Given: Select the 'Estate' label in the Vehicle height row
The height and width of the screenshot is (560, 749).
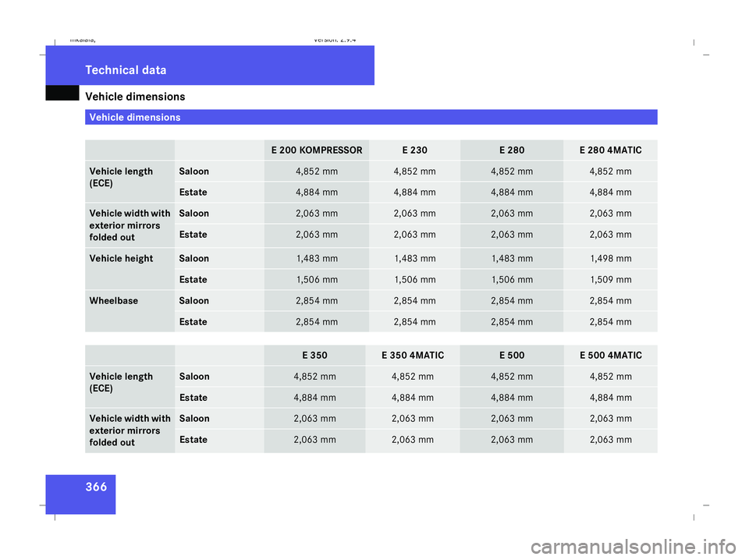Looking at the screenshot, I should coord(193,279).
